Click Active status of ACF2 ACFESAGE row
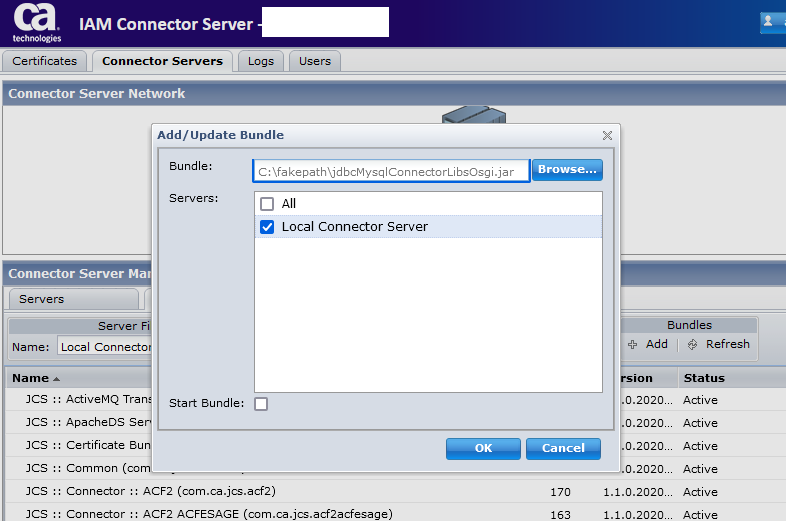786x521 pixels. tap(700, 515)
